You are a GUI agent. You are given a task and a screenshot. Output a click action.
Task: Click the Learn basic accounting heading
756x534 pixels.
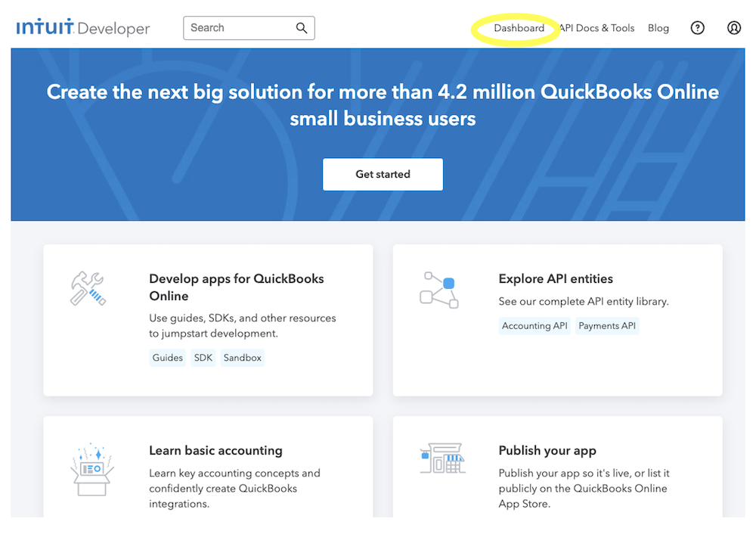(x=215, y=450)
